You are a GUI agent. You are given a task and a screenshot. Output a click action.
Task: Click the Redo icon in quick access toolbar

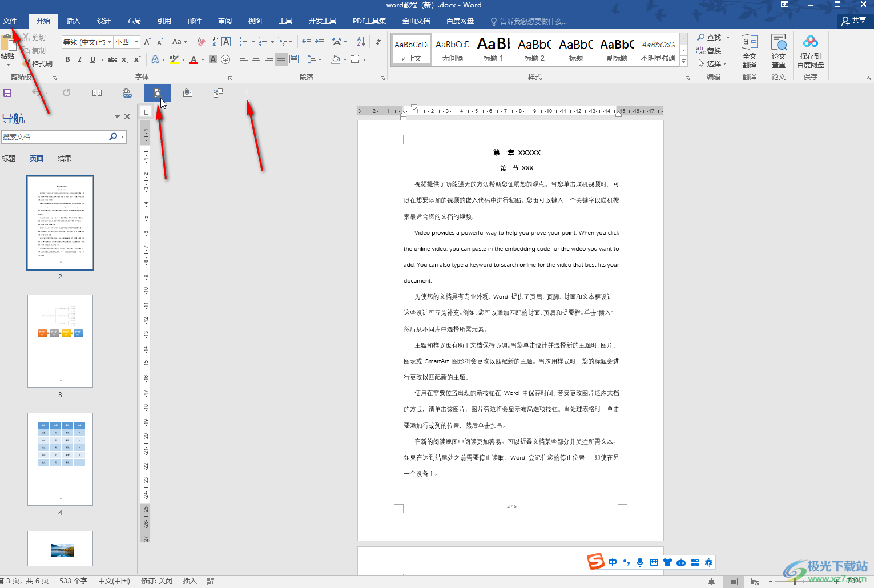coord(67,92)
